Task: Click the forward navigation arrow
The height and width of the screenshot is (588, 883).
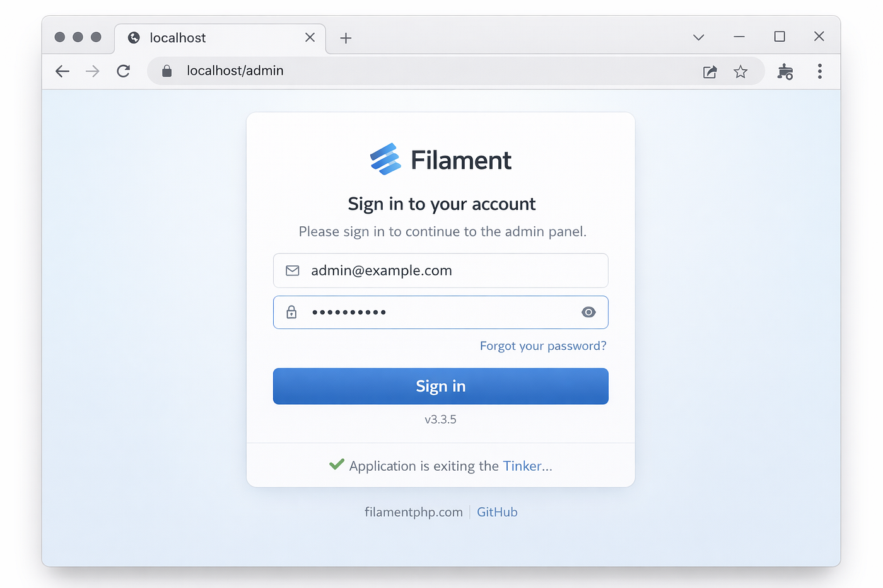Action: pyautogui.click(x=93, y=71)
